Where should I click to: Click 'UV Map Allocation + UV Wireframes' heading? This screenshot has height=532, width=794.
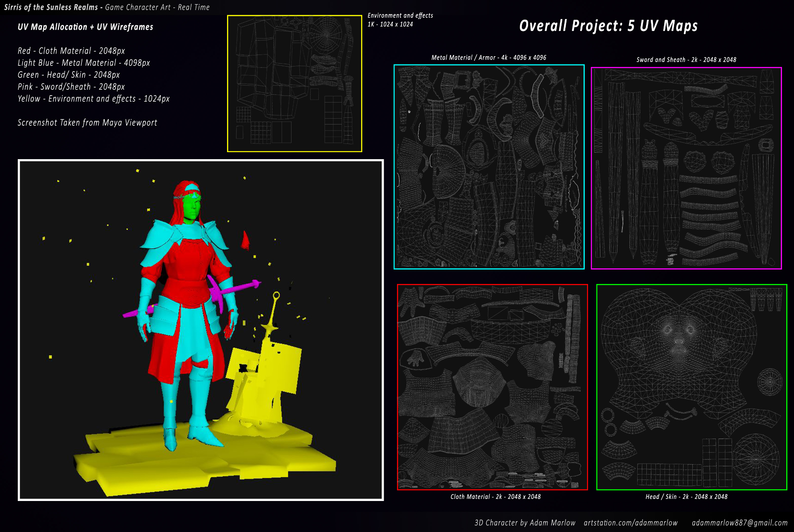[85, 27]
